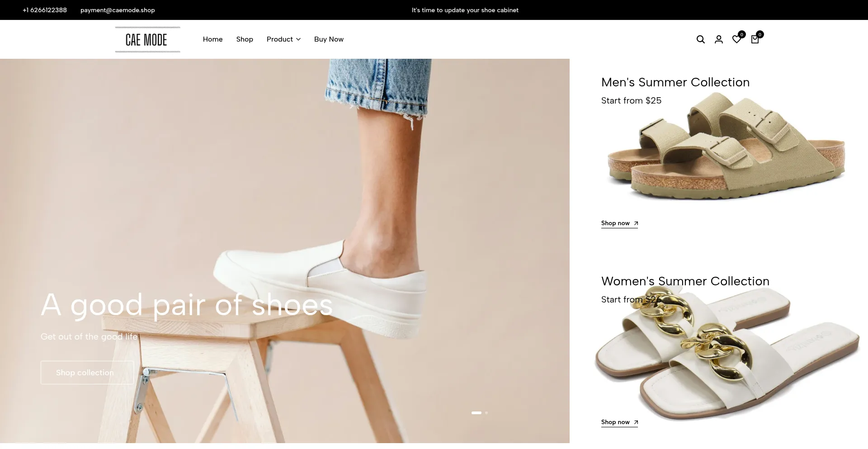Image resolution: width=868 pixels, height=449 pixels.
Task: View wishlist via heart icon
Action: 736,39
